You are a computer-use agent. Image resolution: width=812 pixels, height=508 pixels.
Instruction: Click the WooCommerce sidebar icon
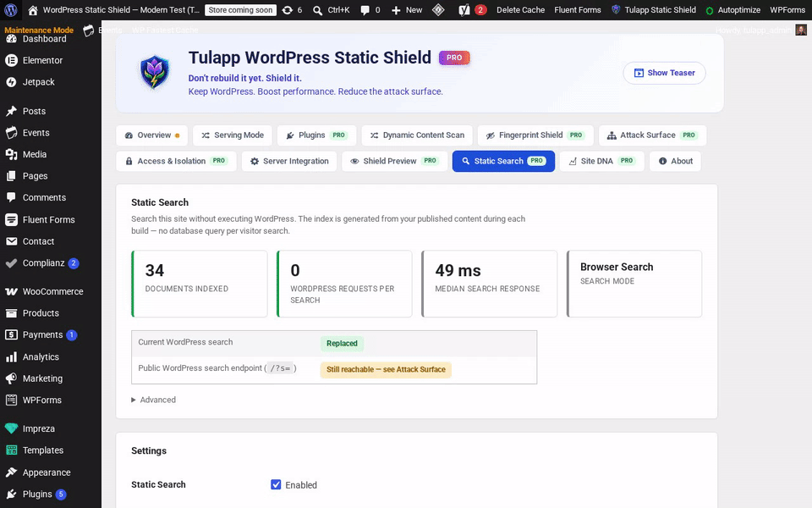point(11,291)
